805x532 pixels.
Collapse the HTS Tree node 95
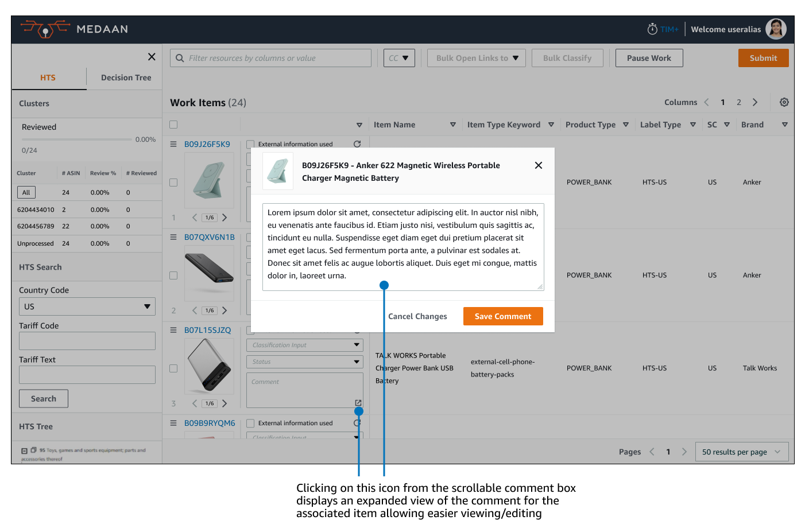tap(24, 451)
